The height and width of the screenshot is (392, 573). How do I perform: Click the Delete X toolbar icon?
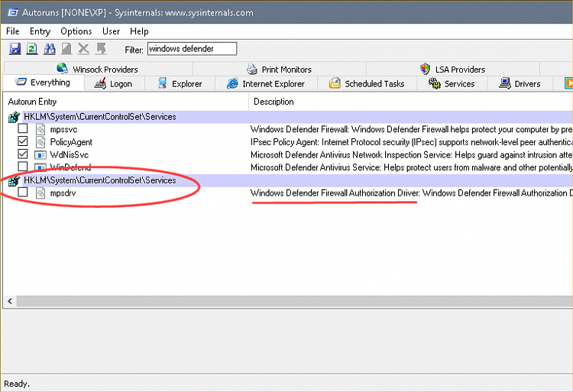coord(84,49)
